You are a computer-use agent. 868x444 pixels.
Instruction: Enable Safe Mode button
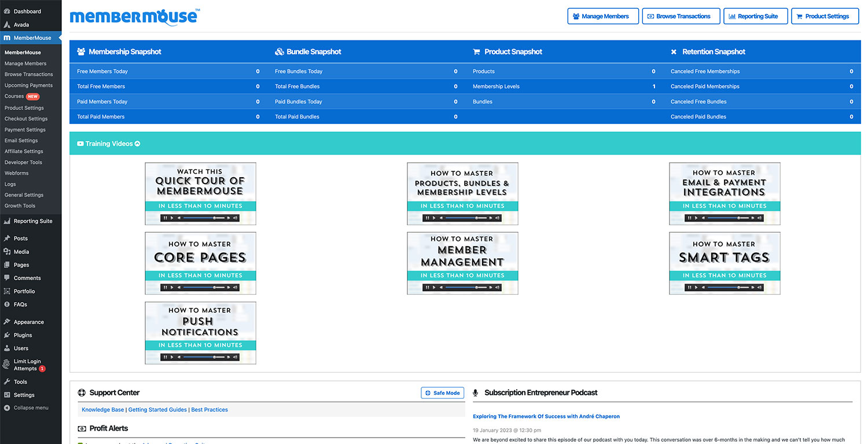(x=443, y=393)
